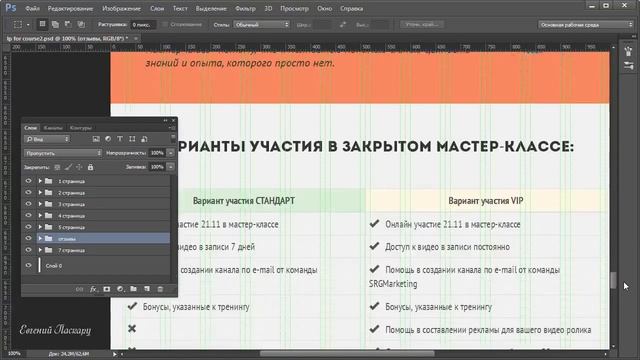Click the delete layer trash icon

pyautogui.click(x=160, y=289)
